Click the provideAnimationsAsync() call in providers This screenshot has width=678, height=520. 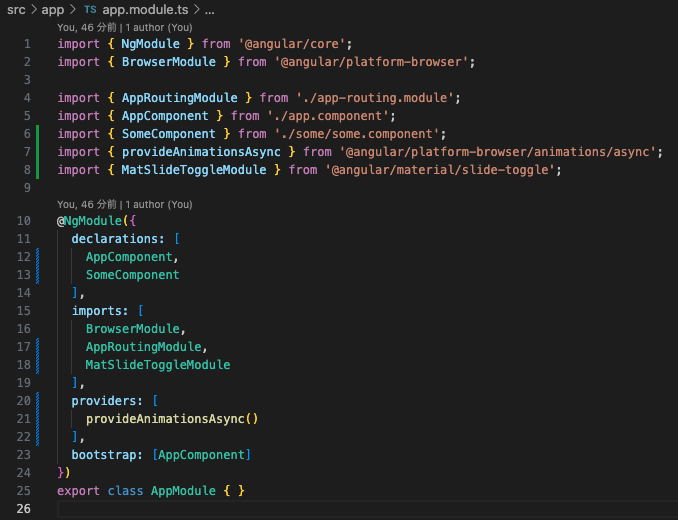[171, 419]
